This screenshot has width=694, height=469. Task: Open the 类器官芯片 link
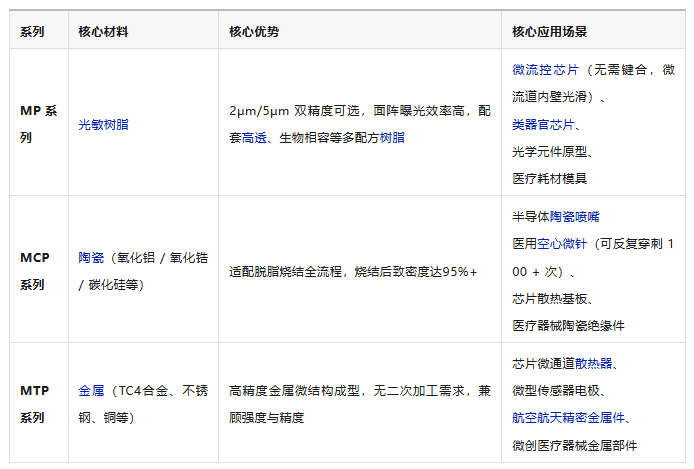click(543, 124)
